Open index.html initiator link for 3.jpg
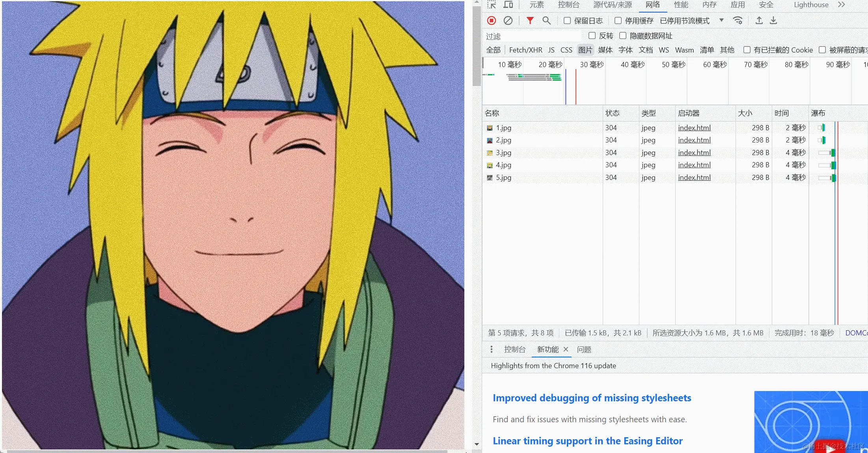This screenshot has height=453, width=868. coord(694,153)
